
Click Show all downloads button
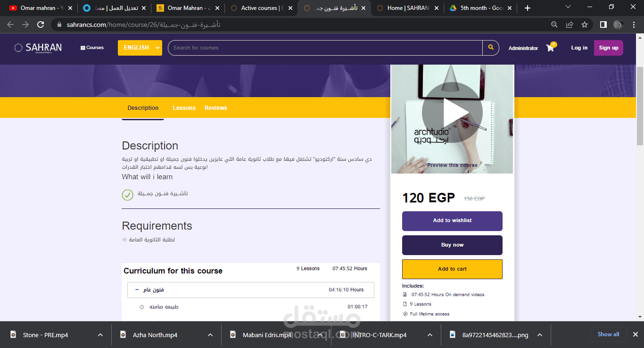pyautogui.click(x=608, y=334)
